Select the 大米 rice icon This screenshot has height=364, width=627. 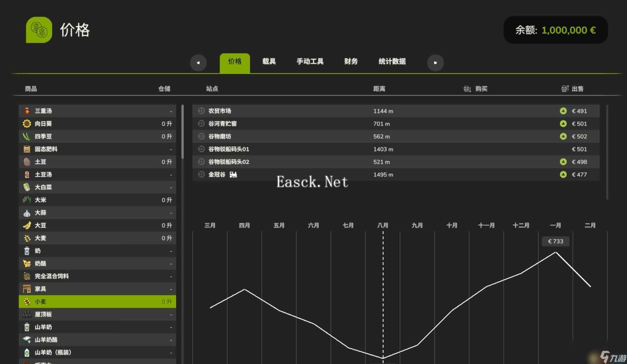(27, 200)
